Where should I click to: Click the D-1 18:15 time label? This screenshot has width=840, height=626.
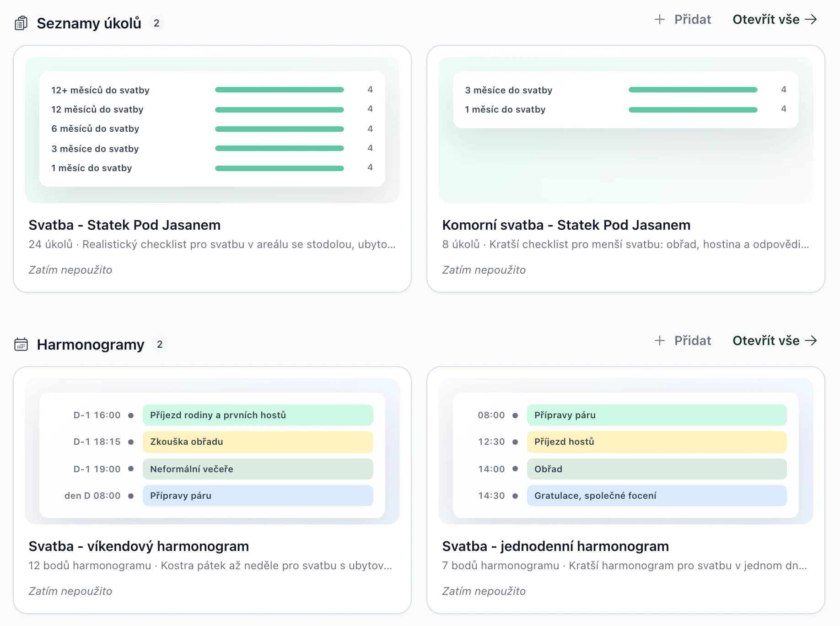[x=97, y=442]
